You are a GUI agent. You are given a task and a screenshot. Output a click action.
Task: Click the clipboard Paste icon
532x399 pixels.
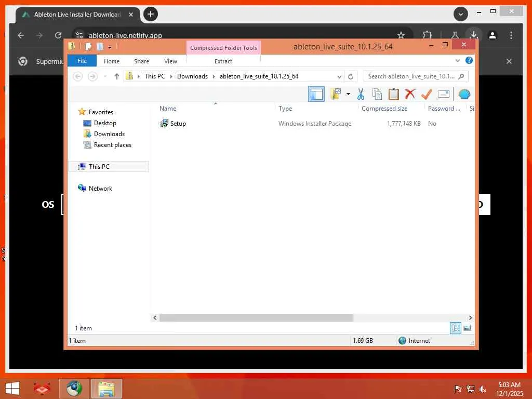[393, 94]
